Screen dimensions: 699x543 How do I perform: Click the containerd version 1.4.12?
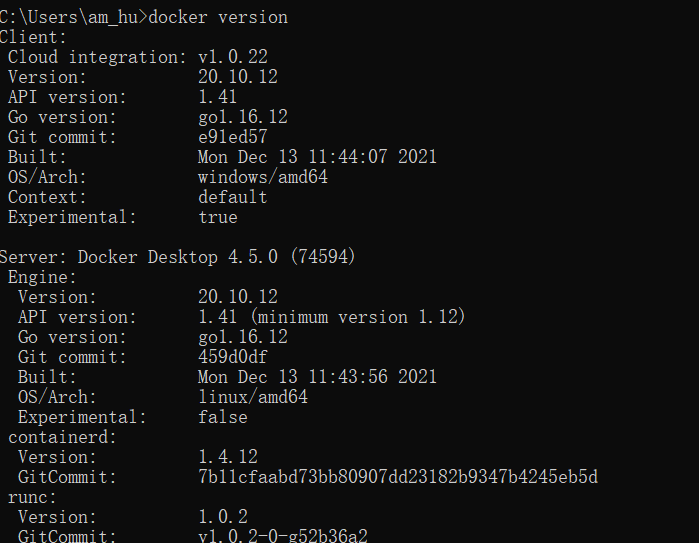click(228, 457)
